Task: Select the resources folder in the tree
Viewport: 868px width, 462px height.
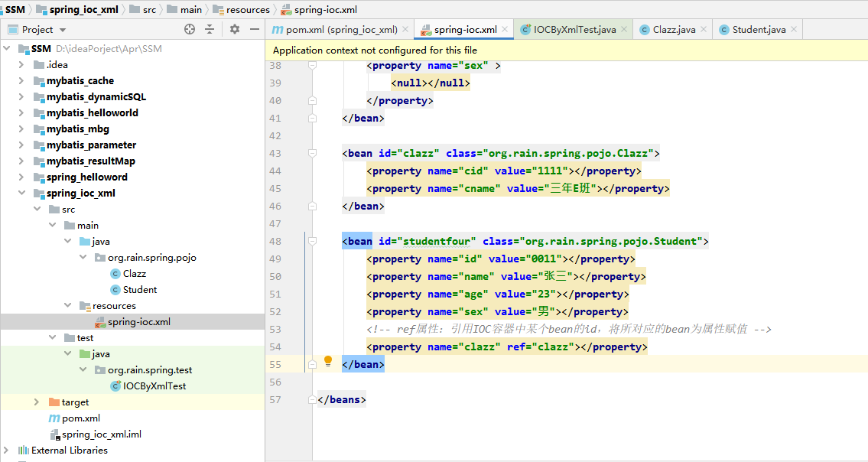Action: (114, 306)
